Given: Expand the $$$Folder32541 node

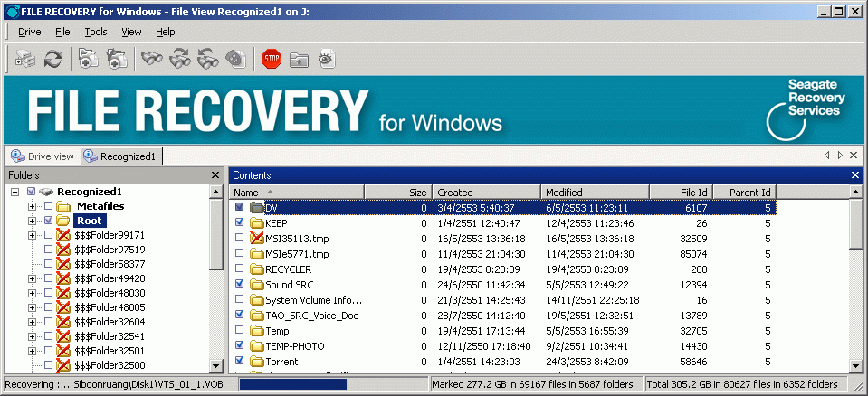Looking at the screenshot, I should coord(32,335).
